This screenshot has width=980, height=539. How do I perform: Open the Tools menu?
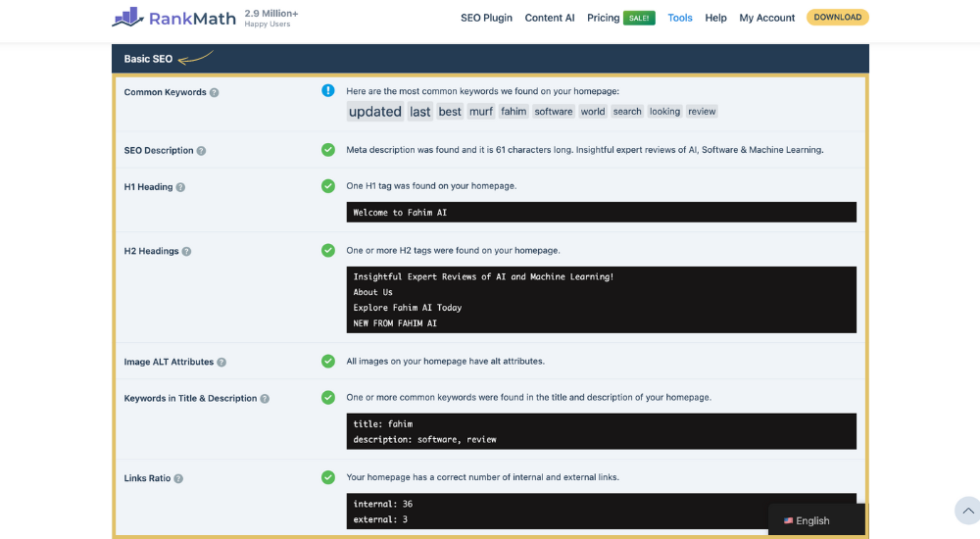(680, 18)
